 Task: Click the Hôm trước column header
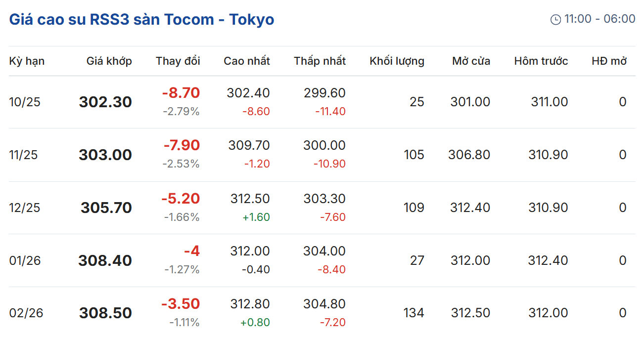point(541,61)
